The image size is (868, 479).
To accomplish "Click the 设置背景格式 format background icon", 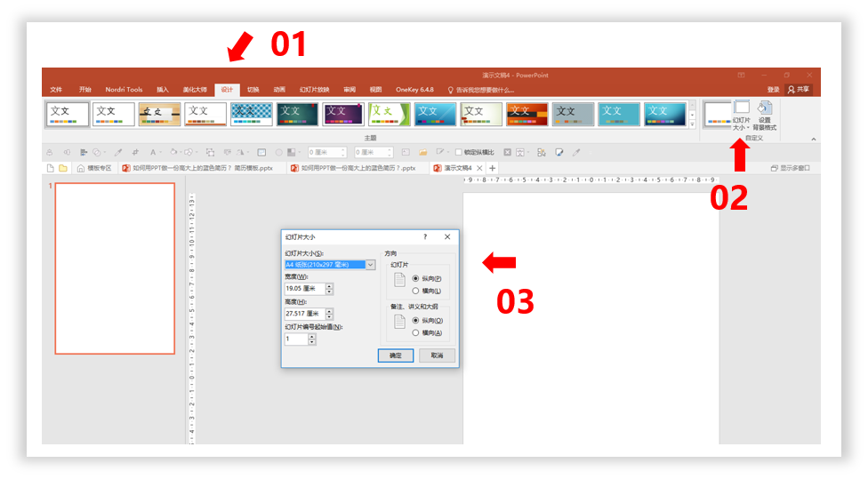I will pyautogui.click(x=765, y=116).
